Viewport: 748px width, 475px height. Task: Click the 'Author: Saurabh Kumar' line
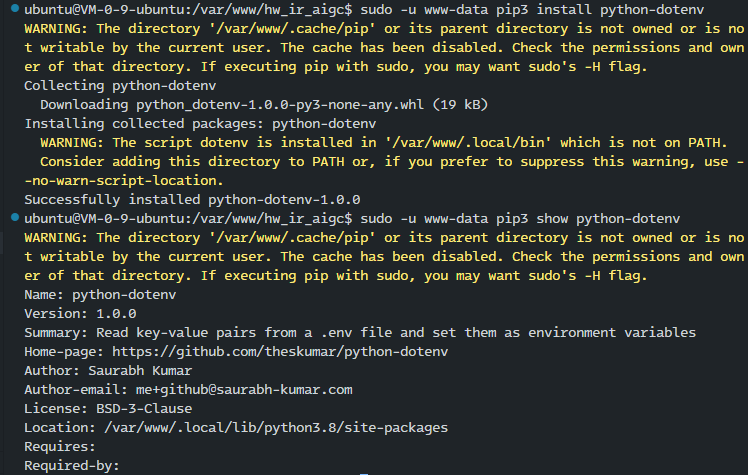tap(108, 371)
